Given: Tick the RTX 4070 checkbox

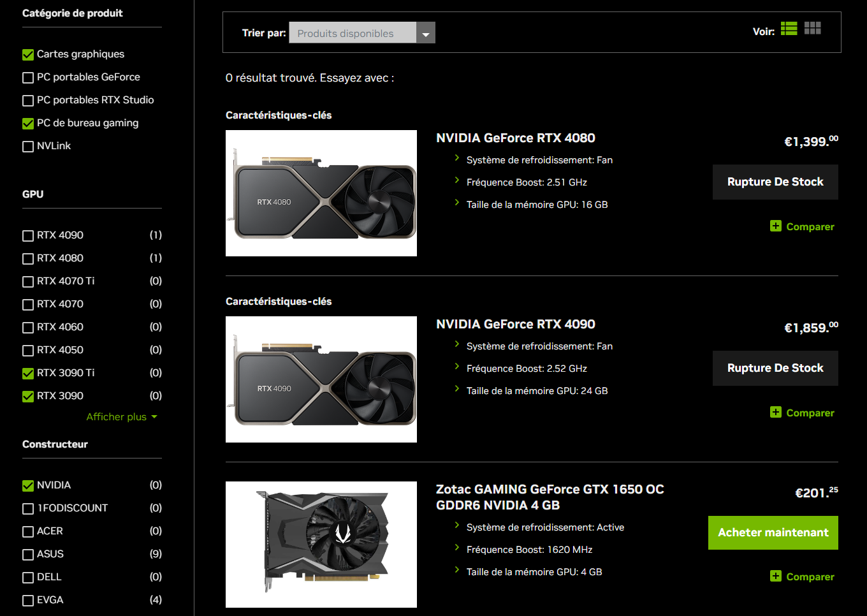Looking at the screenshot, I should point(28,305).
